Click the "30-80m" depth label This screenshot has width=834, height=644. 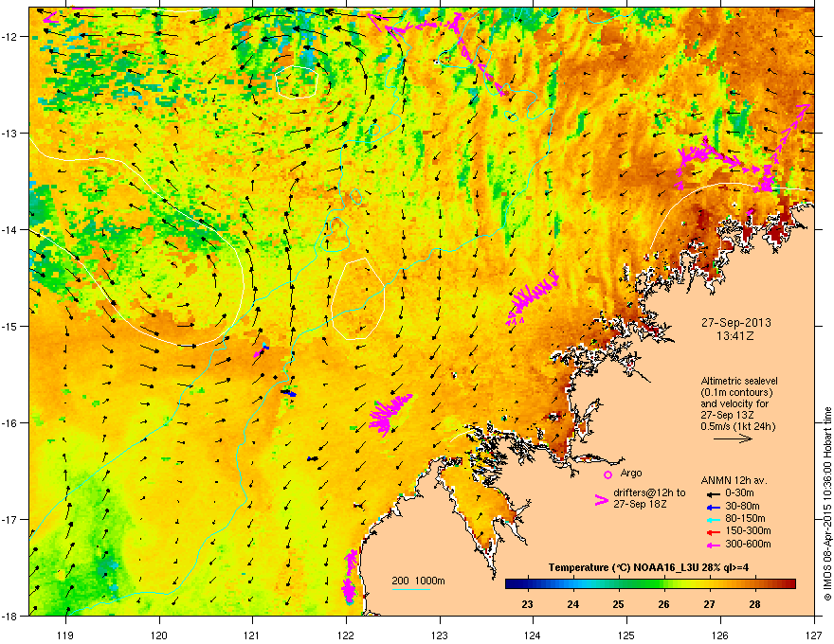[742, 507]
